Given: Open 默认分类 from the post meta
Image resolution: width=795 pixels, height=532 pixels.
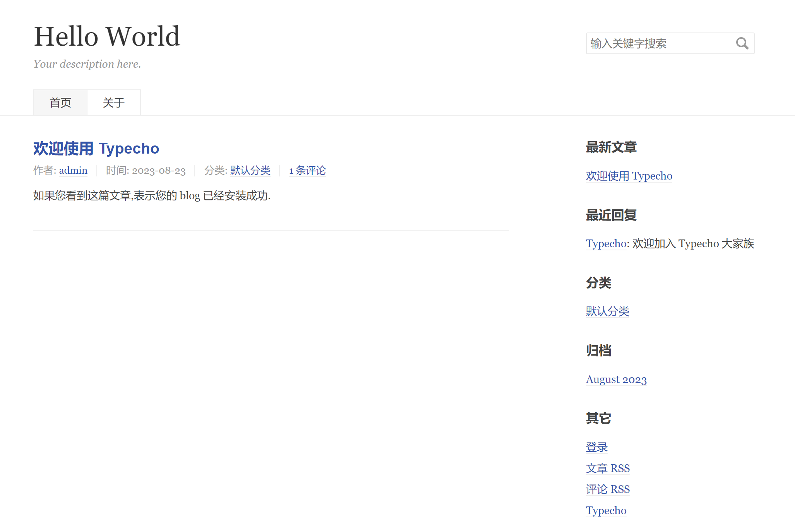Looking at the screenshot, I should pos(249,170).
